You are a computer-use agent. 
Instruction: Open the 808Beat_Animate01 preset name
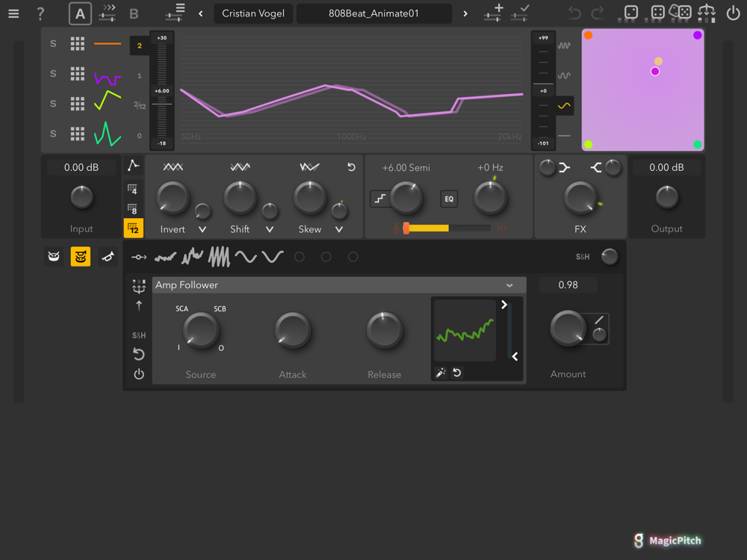[x=373, y=13]
